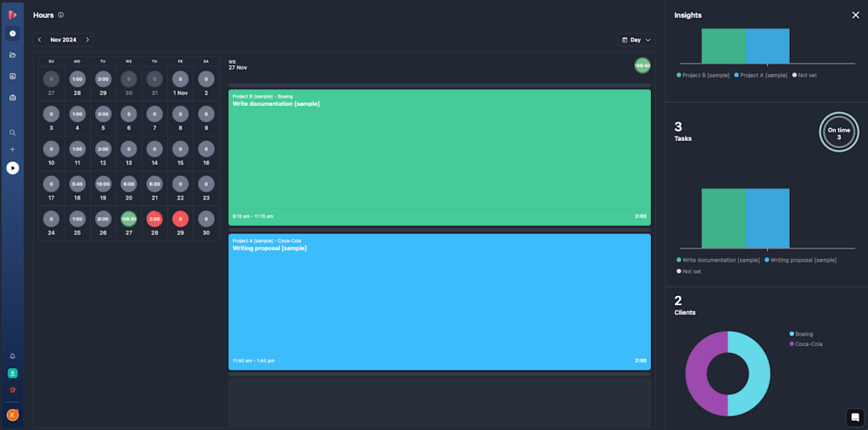Viewport: 868px width, 430px height.
Task: Select calendar day 4 showing 1:00
Action: [x=77, y=119]
